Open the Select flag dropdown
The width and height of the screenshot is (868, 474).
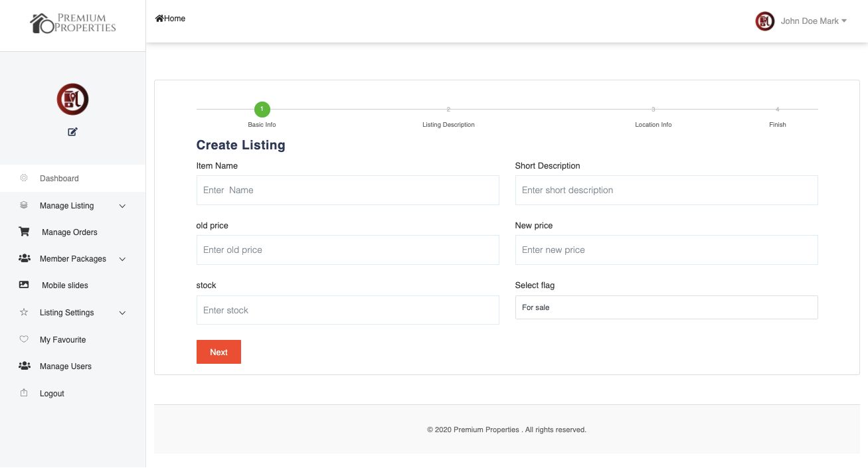(666, 307)
